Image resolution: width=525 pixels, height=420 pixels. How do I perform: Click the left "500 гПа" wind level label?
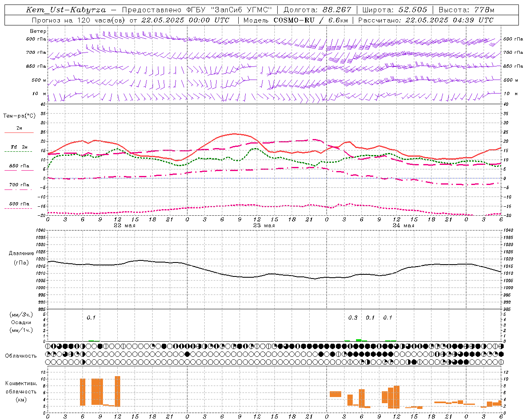[36, 39]
